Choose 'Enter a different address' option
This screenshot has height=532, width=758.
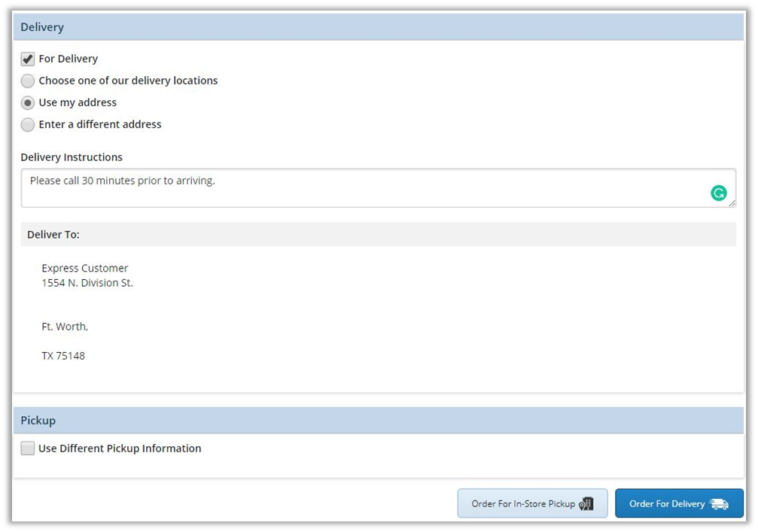28,124
